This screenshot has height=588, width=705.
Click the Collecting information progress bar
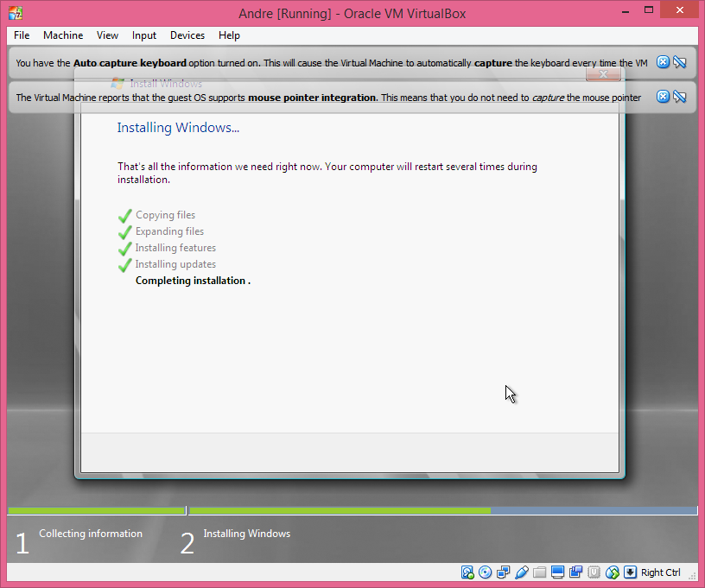coord(97,511)
